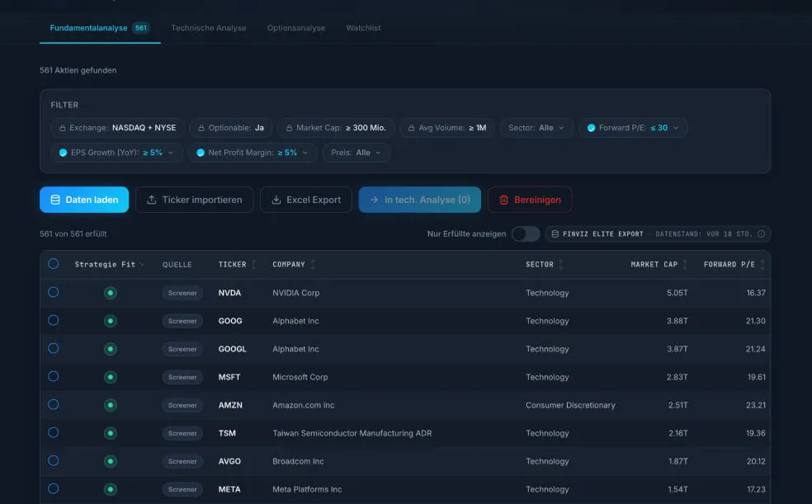Click the database icon beside Finviz Elite Export
812x504 pixels.
coord(555,234)
